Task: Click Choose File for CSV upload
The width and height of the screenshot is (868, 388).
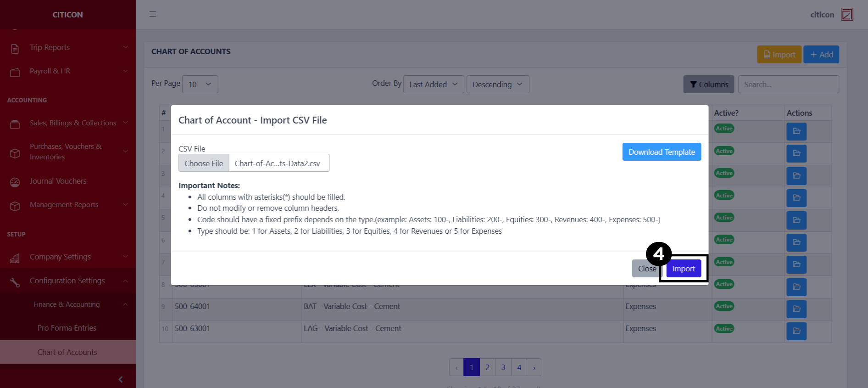Action: point(204,163)
